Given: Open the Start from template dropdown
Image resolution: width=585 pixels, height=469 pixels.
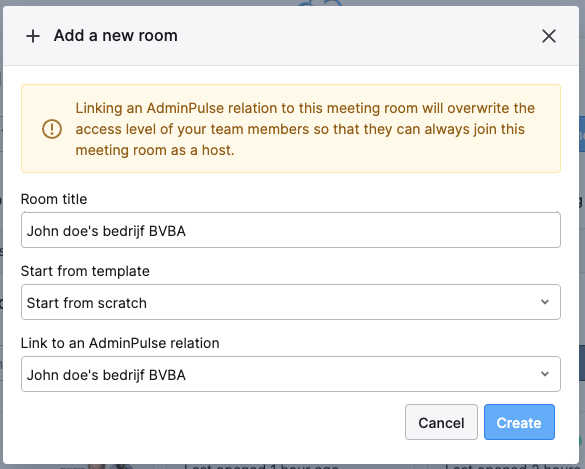Looking at the screenshot, I should [291, 302].
